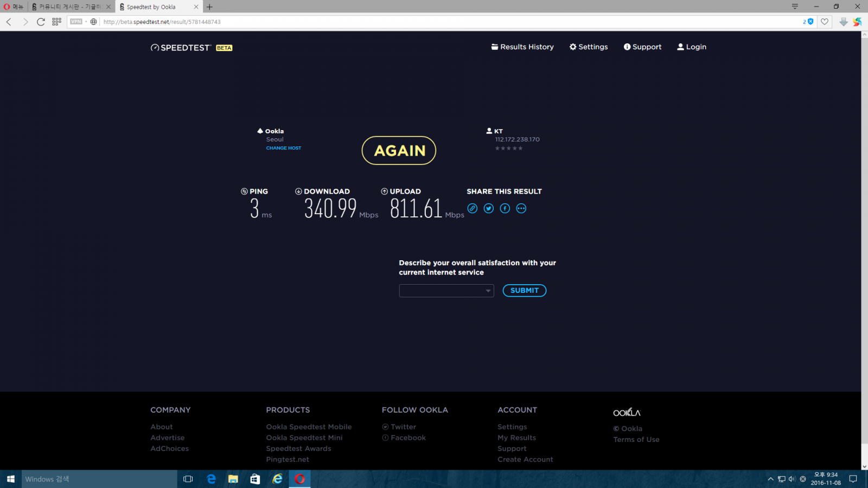Show hidden system tray icons
Viewport: 868px width, 488px height.
770,479
